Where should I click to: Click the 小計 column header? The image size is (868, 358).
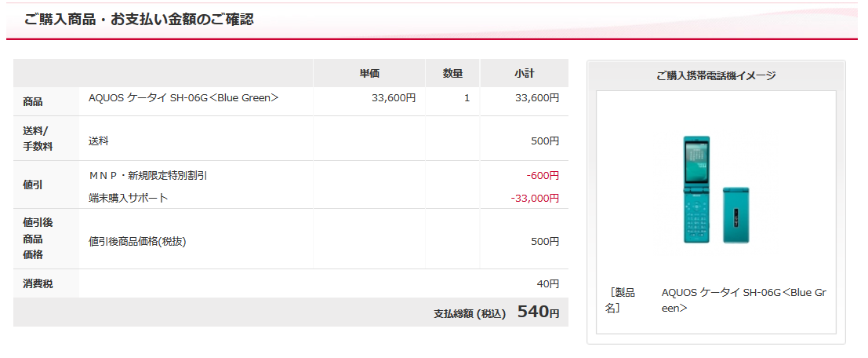[x=524, y=74]
